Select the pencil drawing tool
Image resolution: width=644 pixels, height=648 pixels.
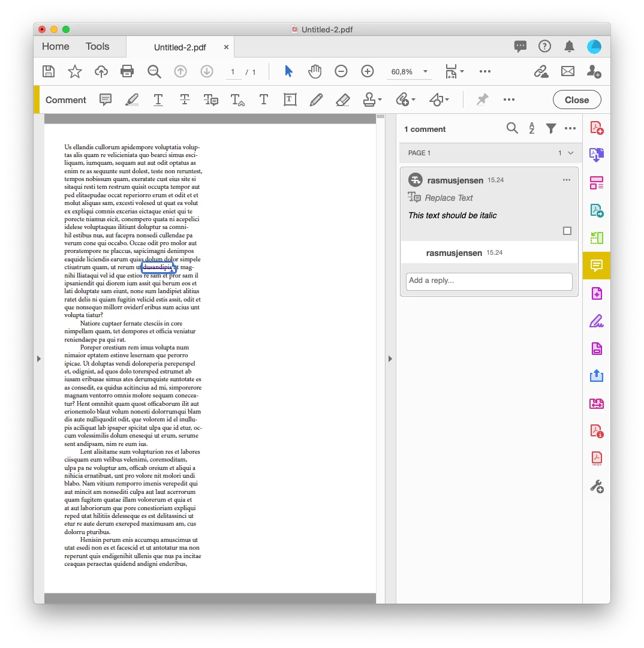coord(316,100)
